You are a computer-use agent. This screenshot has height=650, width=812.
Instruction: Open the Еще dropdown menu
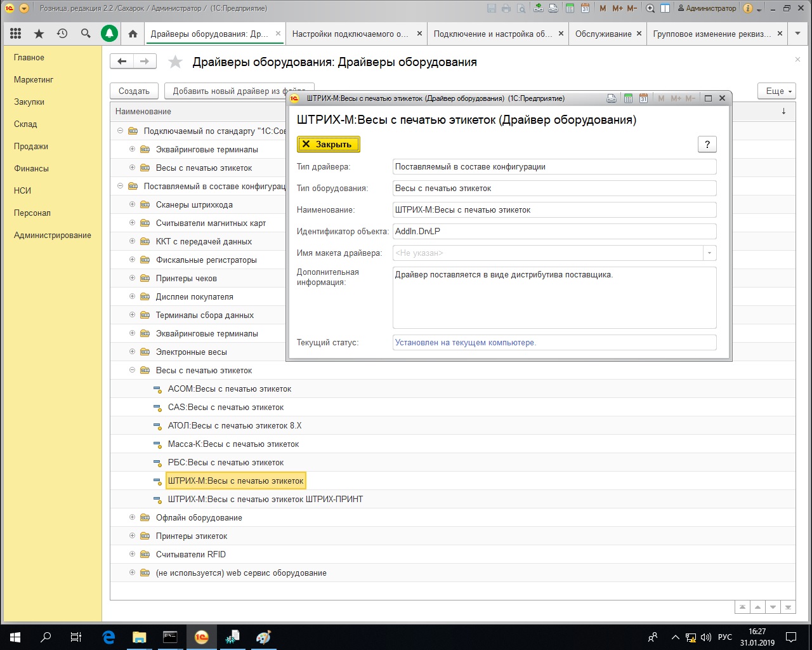[777, 91]
